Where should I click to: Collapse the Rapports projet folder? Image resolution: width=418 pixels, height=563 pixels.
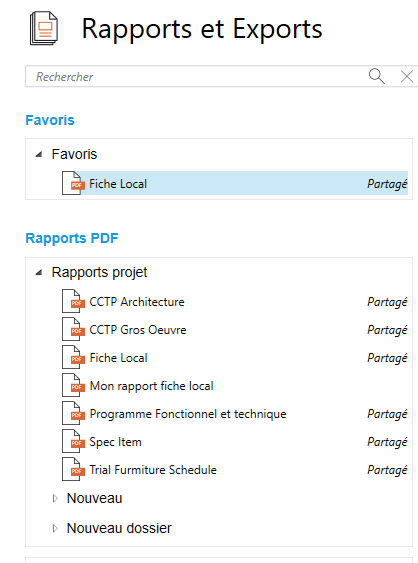tap(39, 273)
